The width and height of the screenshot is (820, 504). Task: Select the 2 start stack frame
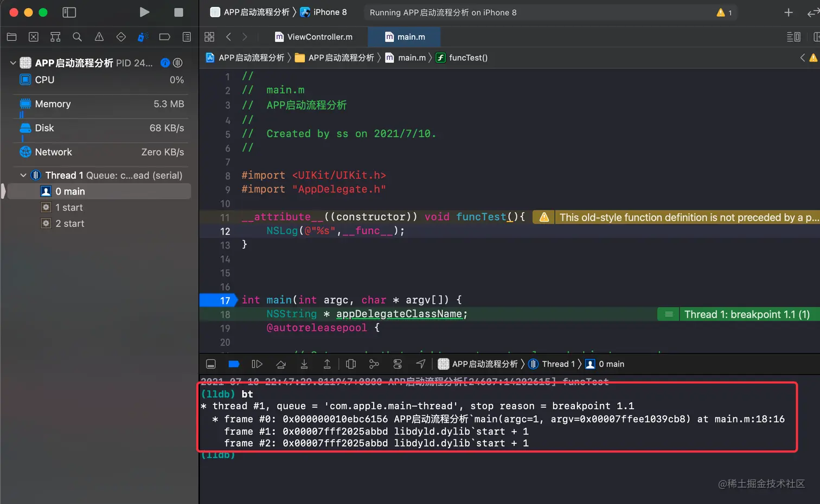coord(99,223)
